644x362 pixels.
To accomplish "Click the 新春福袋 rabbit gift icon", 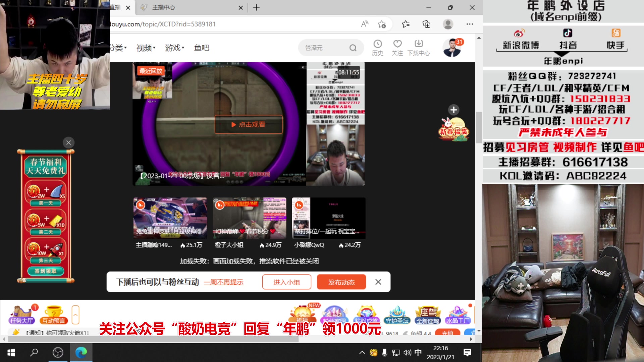I will click(453, 130).
